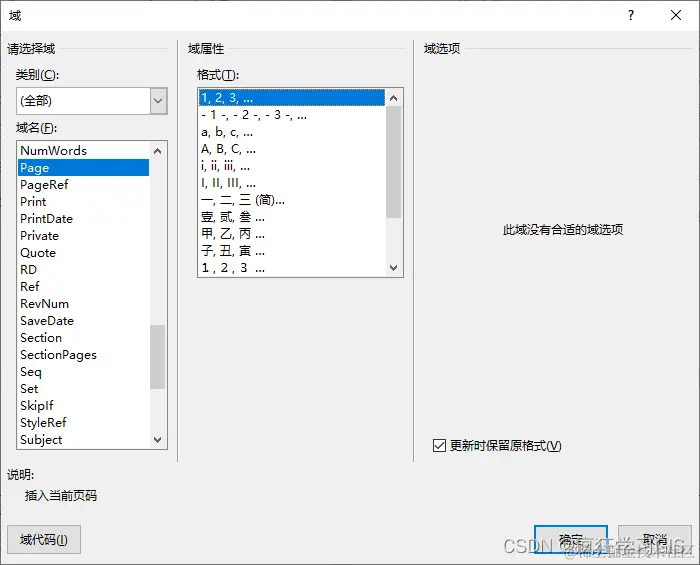
Task: Choose uppercase roman I, II, III format
Action: (x=292, y=183)
